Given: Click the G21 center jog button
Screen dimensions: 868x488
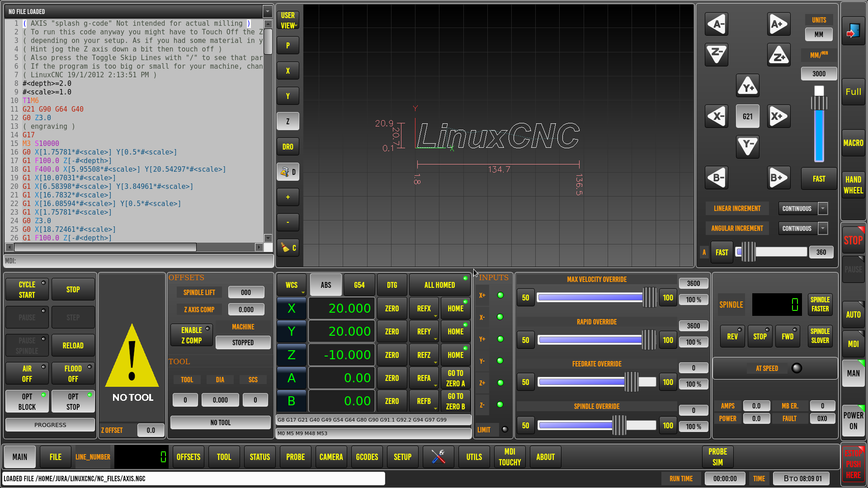Looking at the screenshot, I should pyautogui.click(x=748, y=116).
